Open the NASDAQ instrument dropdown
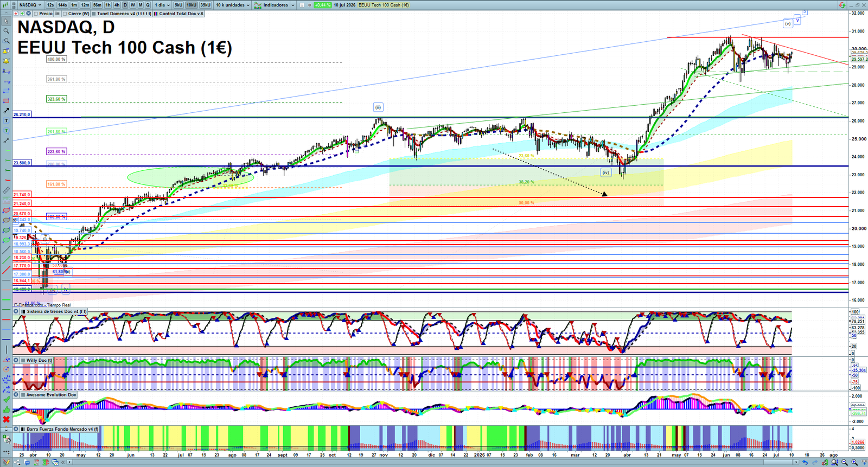The width and height of the screenshot is (868, 467). (30, 5)
